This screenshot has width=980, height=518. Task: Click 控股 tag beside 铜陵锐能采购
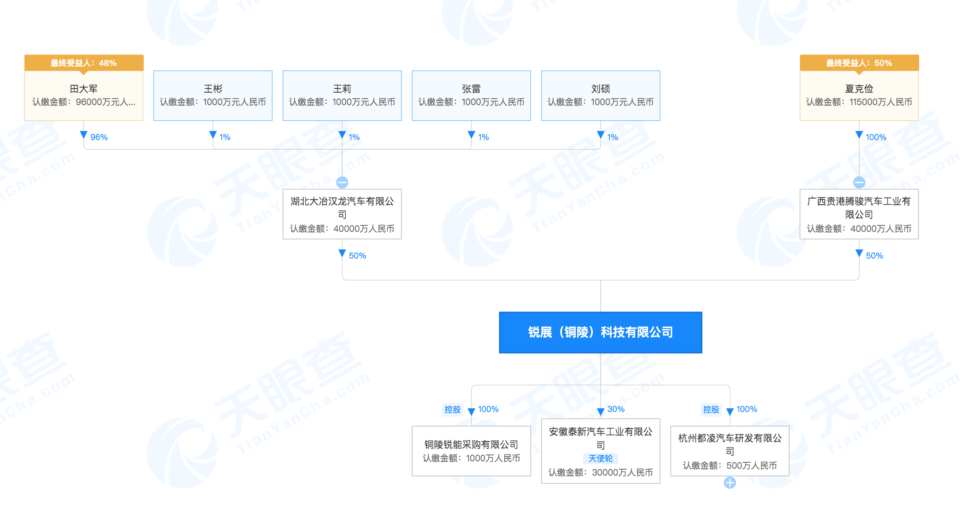click(x=452, y=409)
